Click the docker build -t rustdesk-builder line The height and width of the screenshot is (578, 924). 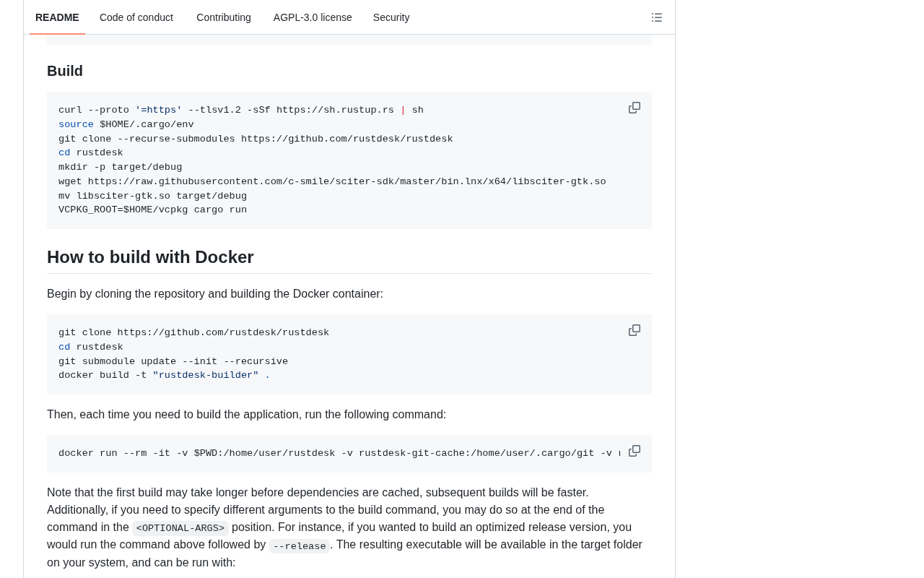point(165,376)
